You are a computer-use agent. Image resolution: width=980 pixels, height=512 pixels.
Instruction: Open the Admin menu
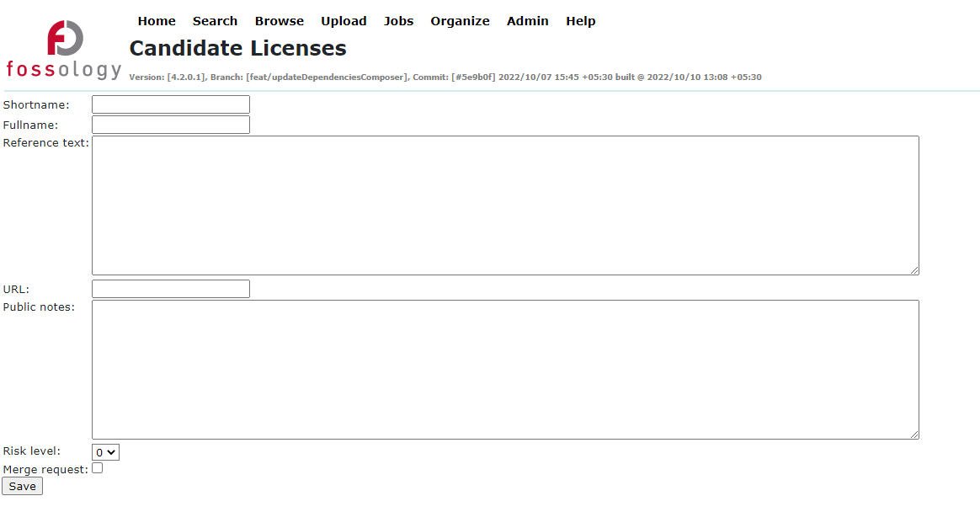point(527,21)
